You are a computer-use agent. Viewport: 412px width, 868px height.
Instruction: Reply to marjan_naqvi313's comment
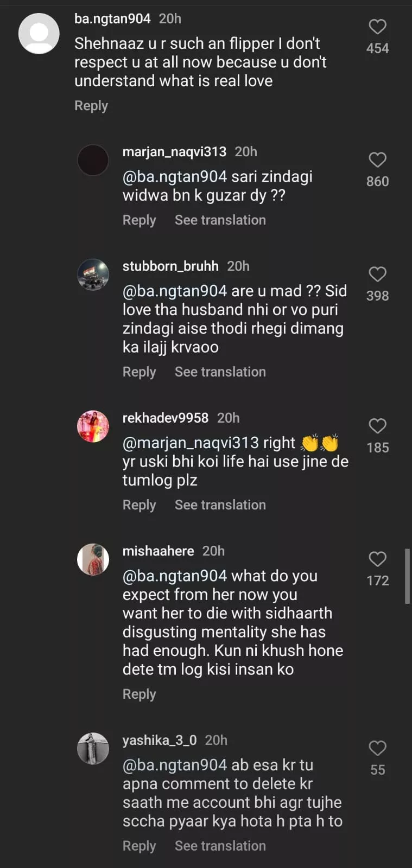click(x=139, y=220)
